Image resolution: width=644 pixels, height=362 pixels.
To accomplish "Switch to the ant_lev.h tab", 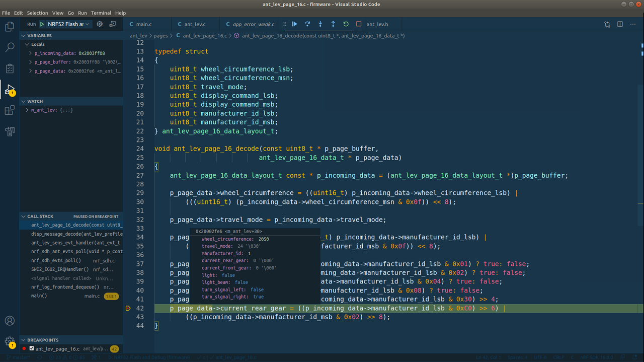I will 377,24.
